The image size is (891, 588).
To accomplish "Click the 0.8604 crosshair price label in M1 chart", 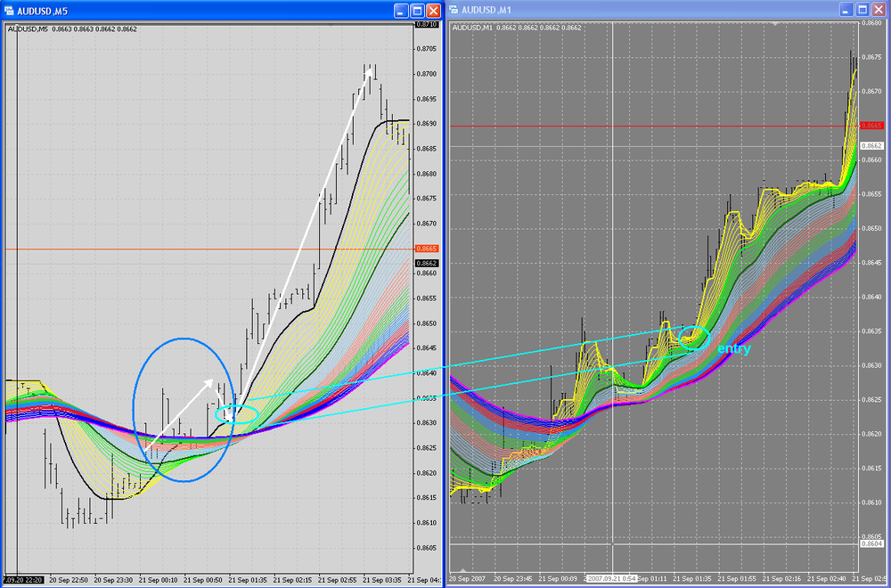I will [x=871, y=544].
